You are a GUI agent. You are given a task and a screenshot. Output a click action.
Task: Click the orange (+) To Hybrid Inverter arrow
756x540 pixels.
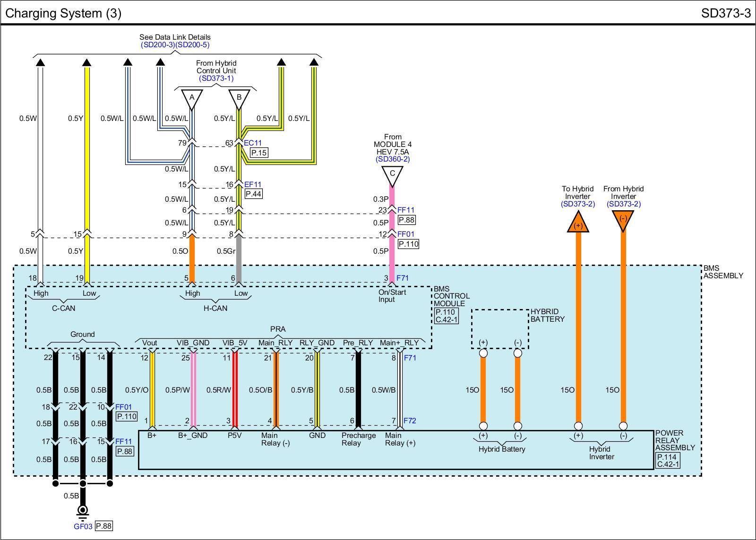pyautogui.click(x=578, y=223)
